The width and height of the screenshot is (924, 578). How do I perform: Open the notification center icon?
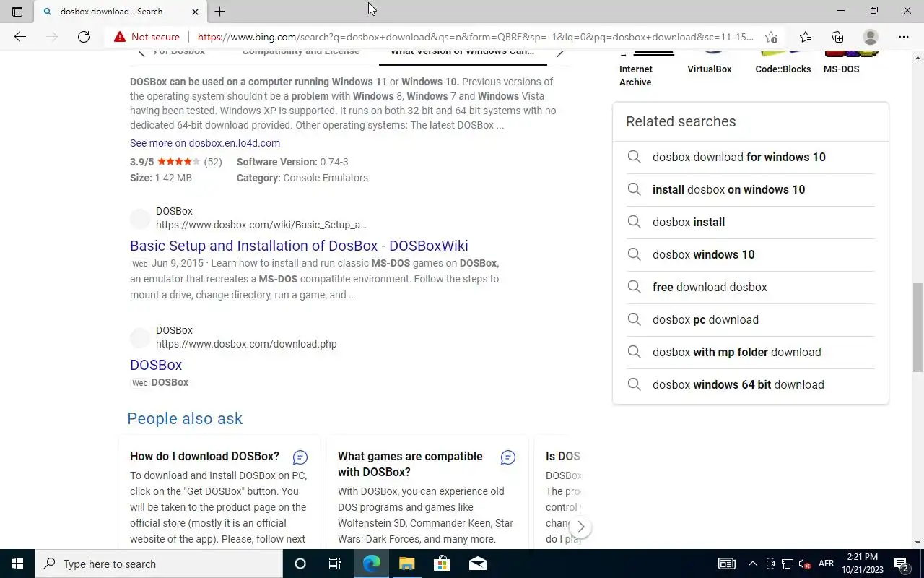(901, 564)
